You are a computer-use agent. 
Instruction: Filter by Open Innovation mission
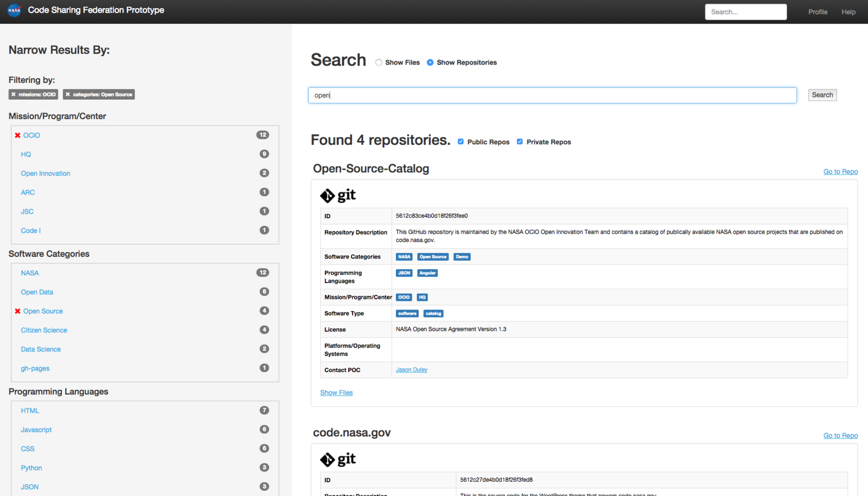coord(46,174)
